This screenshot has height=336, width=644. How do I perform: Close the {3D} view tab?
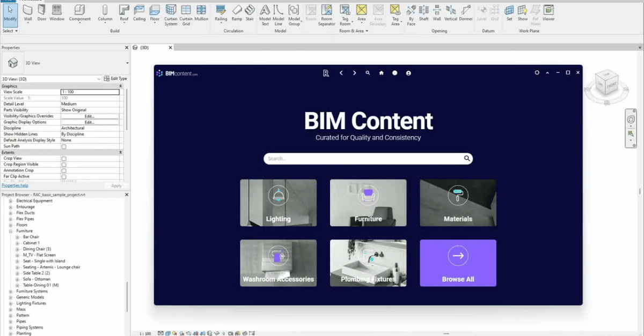click(171, 48)
